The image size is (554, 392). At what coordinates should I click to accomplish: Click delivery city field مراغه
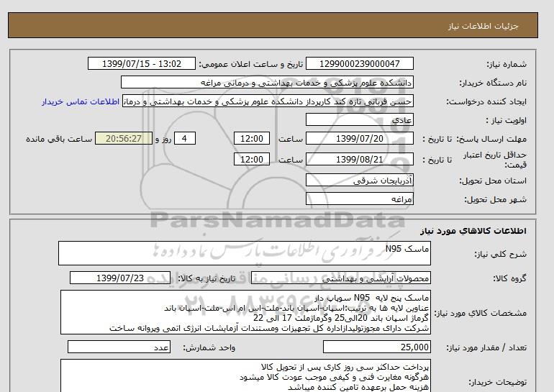[x=359, y=199]
